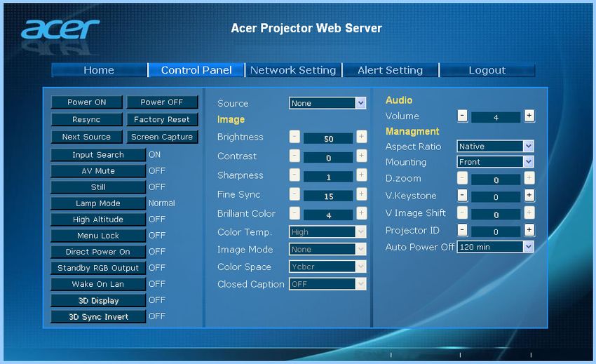Click the Brightness value field
Viewport: 596px width, 364px height.
(x=328, y=138)
